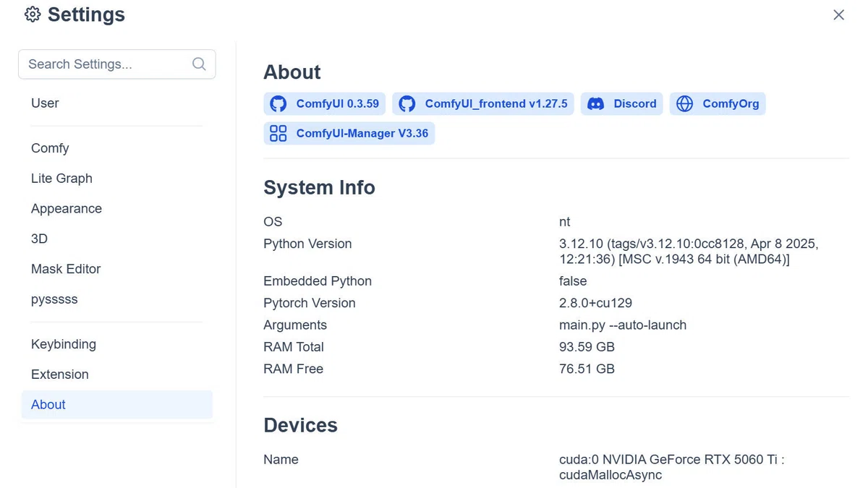The image size is (868, 488).
Task: Click the GitHub icon on ComfyUI 0.3.59 badge
Action: click(278, 104)
